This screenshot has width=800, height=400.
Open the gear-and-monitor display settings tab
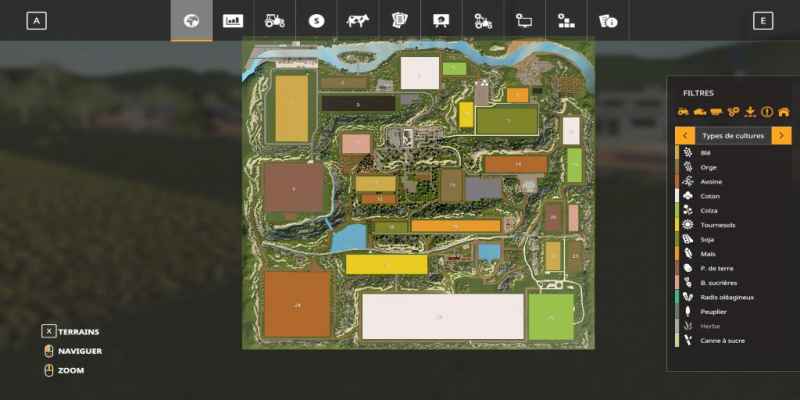pos(524,20)
